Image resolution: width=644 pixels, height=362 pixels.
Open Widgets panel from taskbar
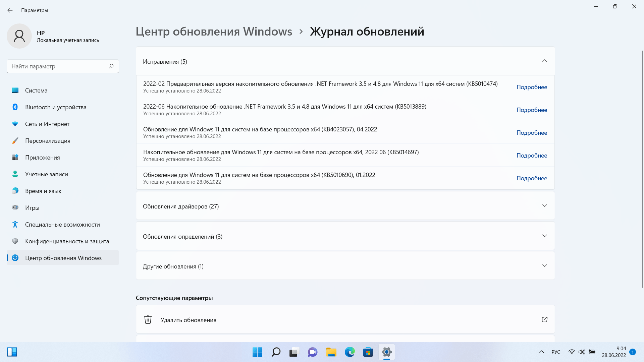(12, 352)
